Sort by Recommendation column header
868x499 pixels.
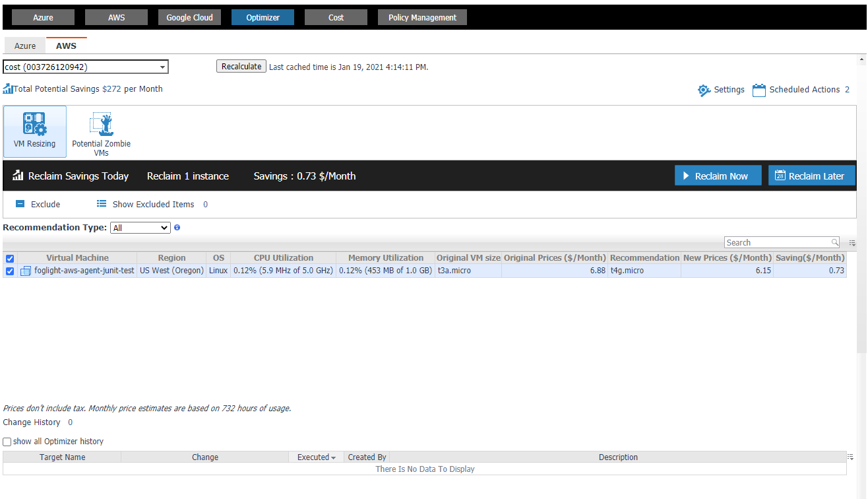click(x=644, y=257)
